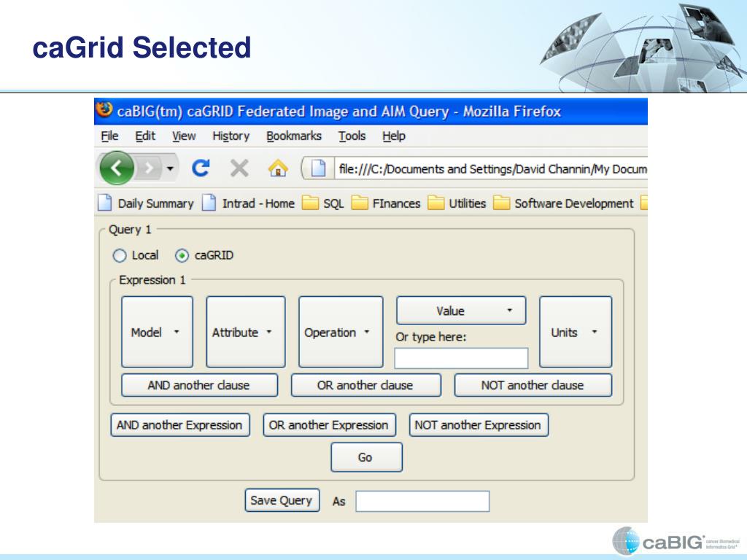
Task: Click the Save Query button
Action: tap(282, 500)
